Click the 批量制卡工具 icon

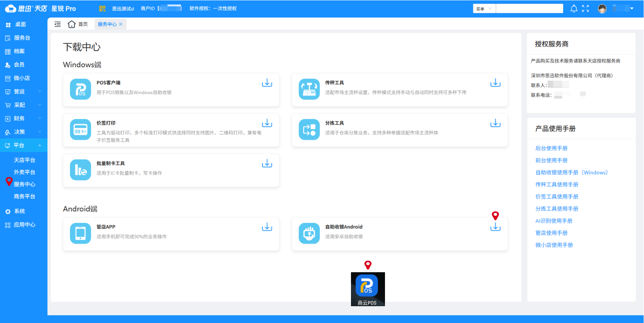[80, 170]
